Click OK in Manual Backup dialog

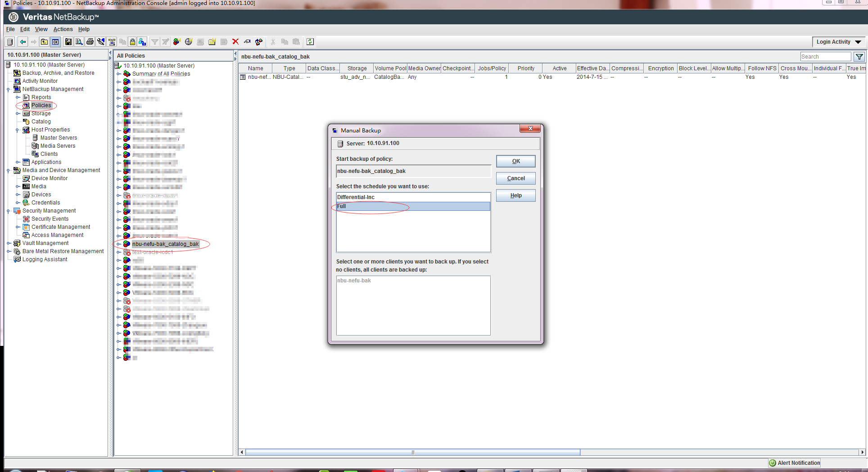[516, 161]
